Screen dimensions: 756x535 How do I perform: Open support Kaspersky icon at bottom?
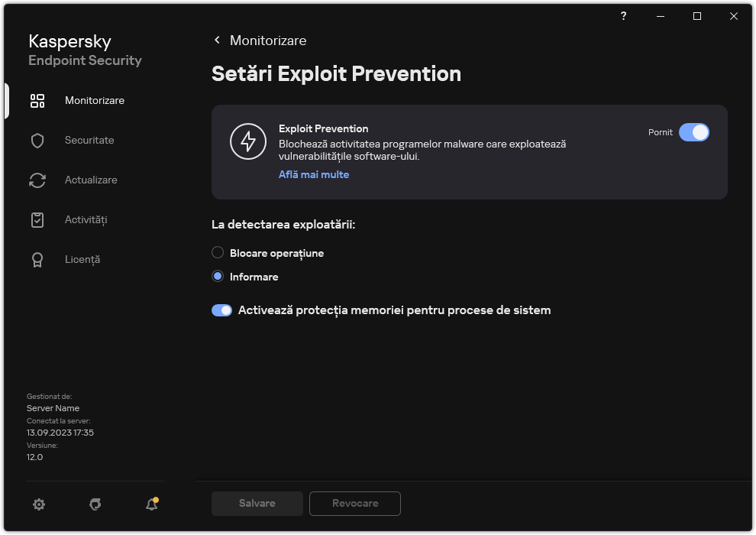pos(95,504)
